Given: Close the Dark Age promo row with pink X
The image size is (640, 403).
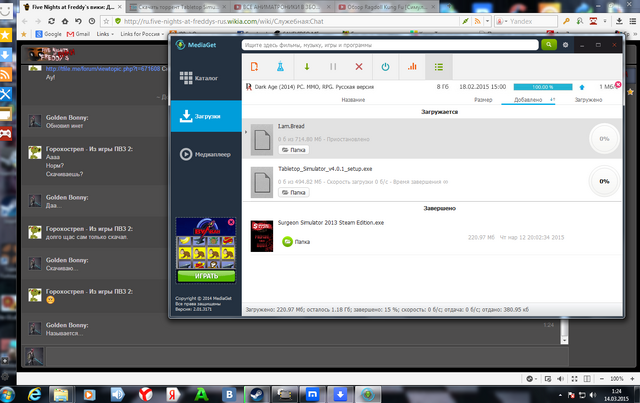Looking at the screenshot, I should click(x=618, y=84).
